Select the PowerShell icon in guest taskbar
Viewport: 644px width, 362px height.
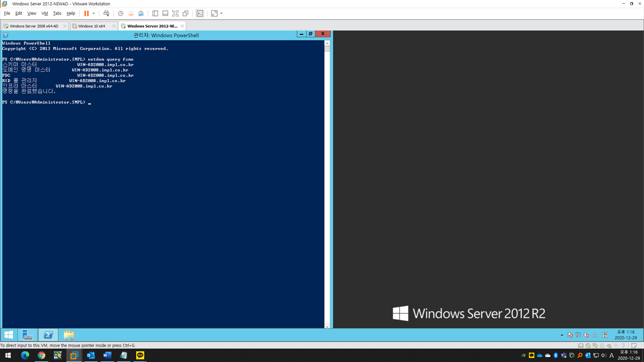tap(48, 335)
